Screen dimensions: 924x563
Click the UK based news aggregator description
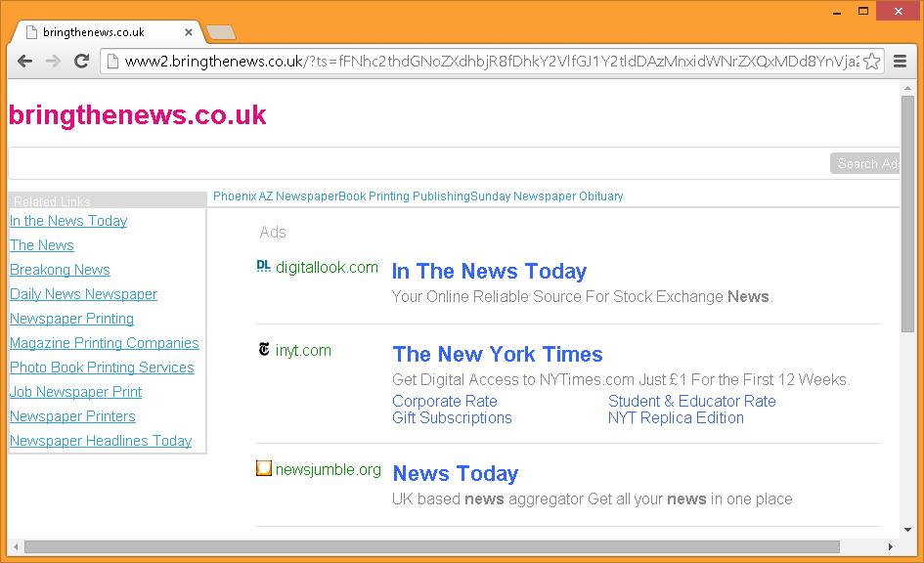pos(593,499)
